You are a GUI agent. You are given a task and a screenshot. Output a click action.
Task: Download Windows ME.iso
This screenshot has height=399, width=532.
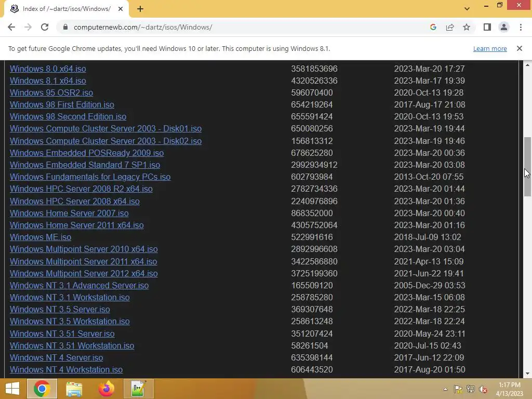41,237
